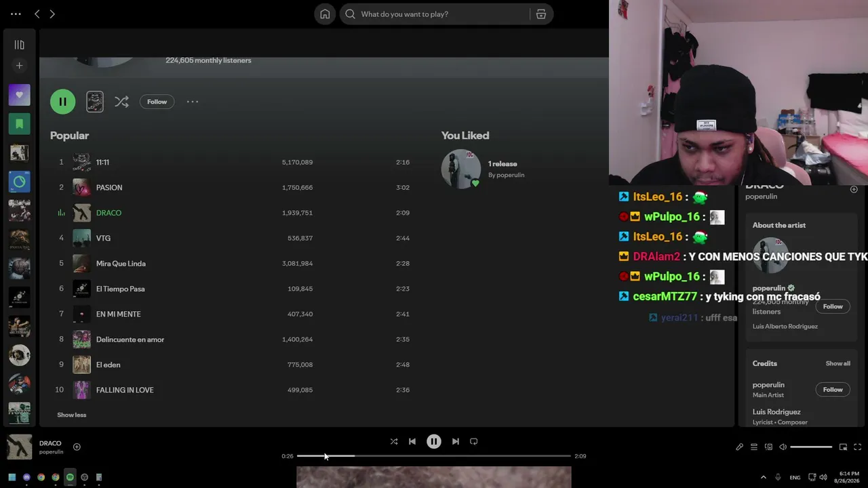Change the ENG input language

[795, 477]
